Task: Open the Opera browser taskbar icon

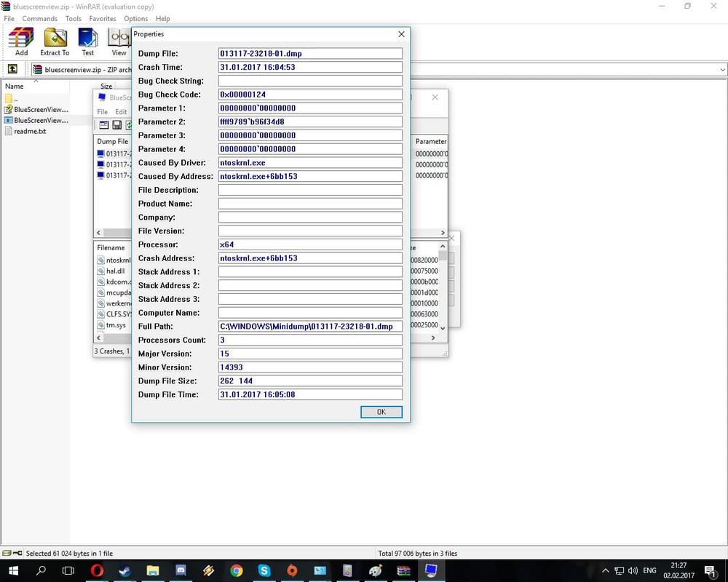Action: 97,570
